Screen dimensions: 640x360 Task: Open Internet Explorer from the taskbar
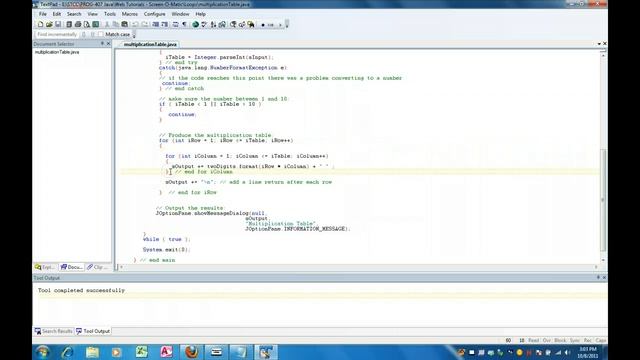(67, 352)
